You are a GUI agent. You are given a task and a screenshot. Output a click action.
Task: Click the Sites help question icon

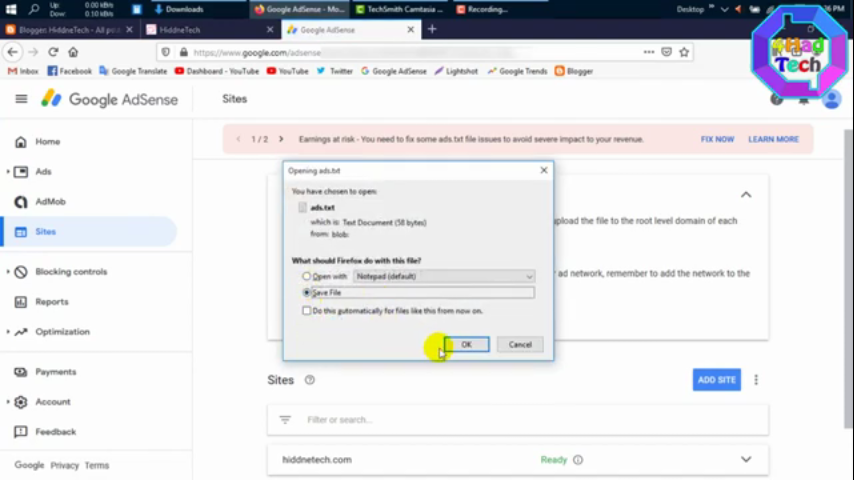[309, 380]
